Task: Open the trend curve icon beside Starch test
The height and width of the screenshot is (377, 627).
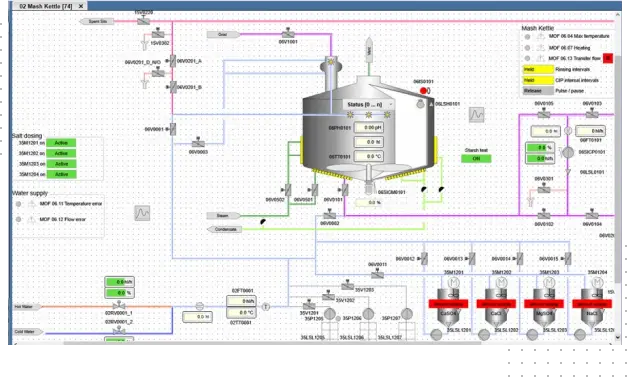Action: coord(476,115)
